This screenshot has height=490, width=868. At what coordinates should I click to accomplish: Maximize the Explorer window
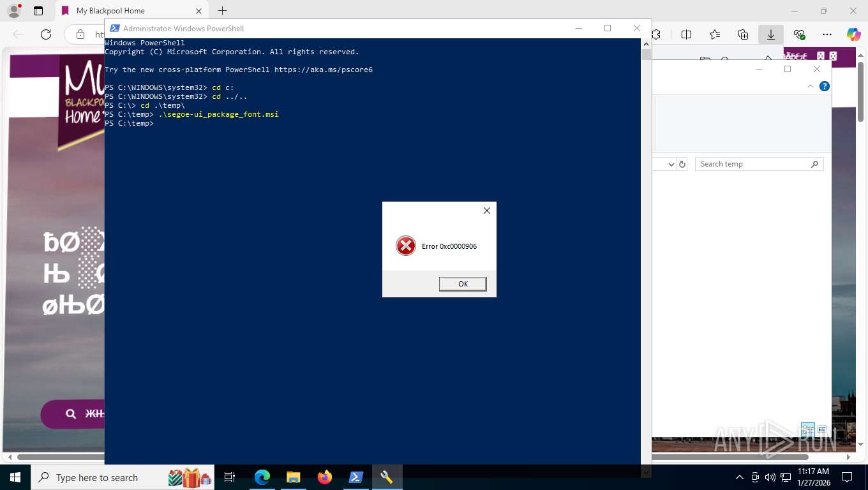[x=788, y=69]
